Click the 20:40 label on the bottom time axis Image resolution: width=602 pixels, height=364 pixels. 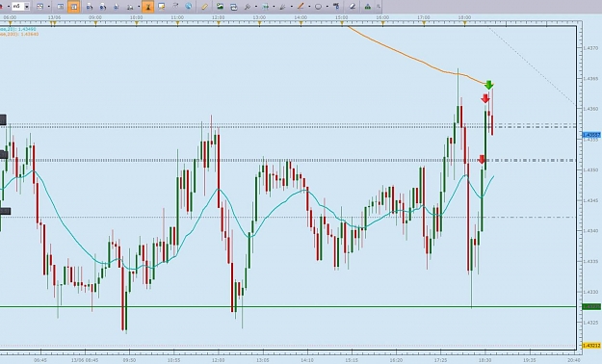coord(574,360)
